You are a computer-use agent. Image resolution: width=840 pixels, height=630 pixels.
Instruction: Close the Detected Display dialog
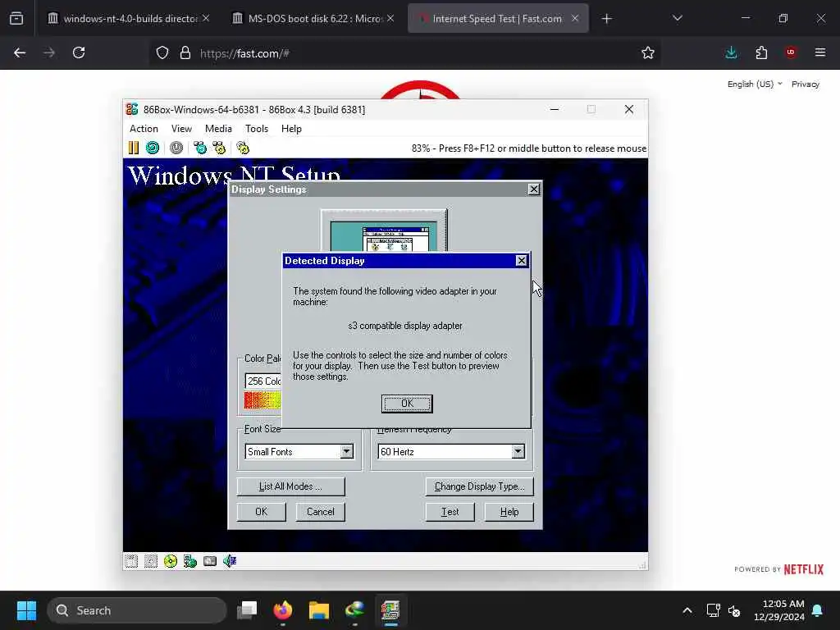[x=521, y=260]
